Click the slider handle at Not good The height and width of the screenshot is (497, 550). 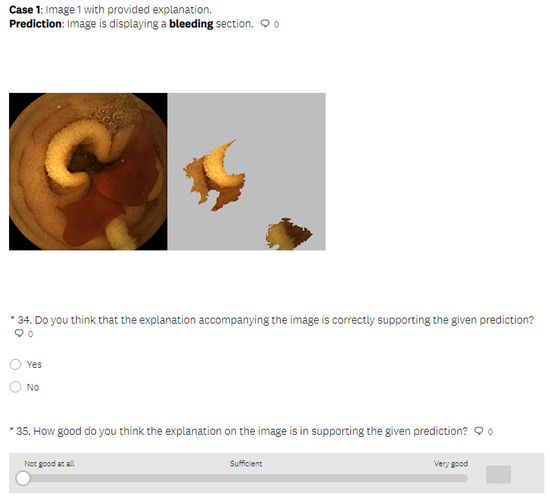click(x=23, y=478)
